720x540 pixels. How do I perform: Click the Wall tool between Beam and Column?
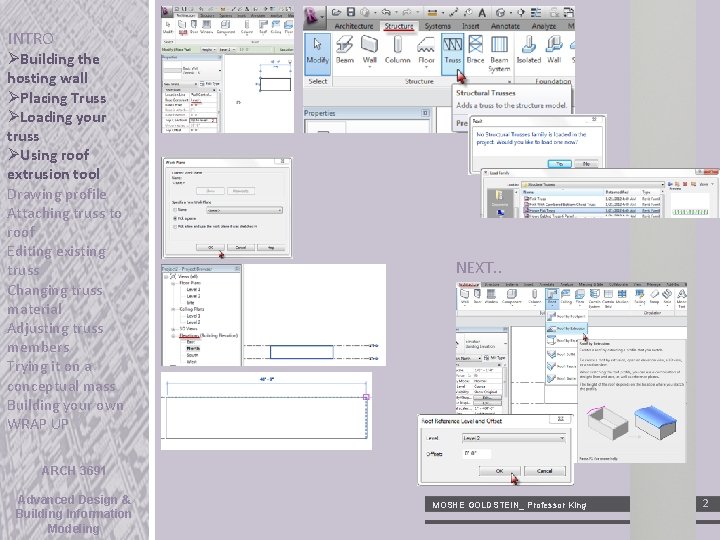[x=369, y=51]
